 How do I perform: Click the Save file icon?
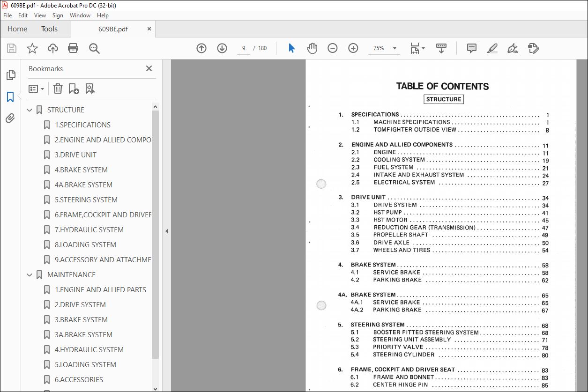coord(12,48)
